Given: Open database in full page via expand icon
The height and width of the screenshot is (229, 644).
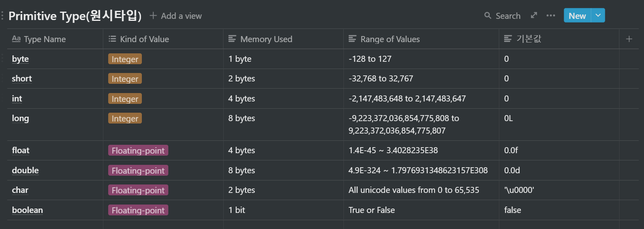Looking at the screenshot, I should (x=534, y=15).
